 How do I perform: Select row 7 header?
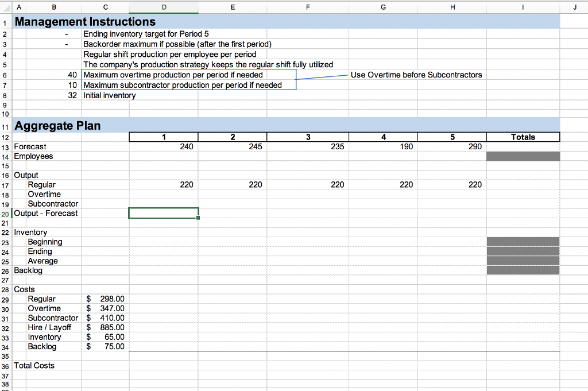click(x=5, y=85)
